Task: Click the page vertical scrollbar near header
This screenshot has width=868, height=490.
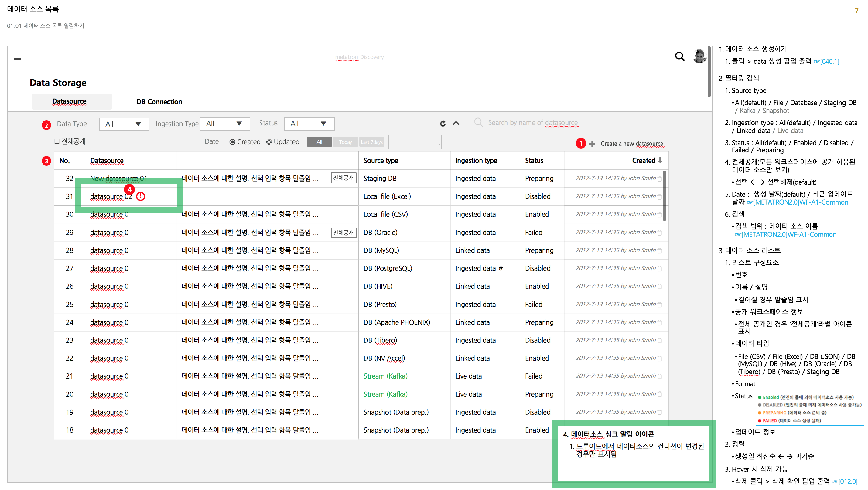Action: coord(709,72)
